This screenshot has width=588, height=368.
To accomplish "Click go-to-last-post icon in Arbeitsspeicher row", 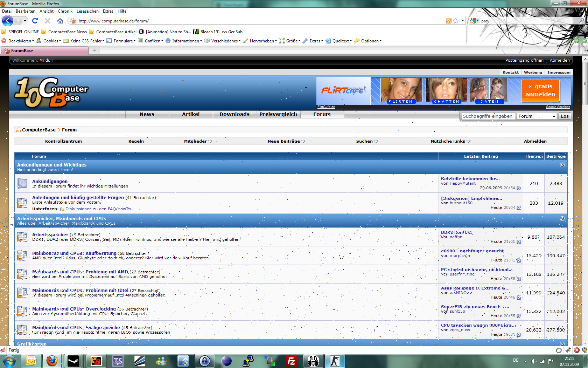I will tap(519, 242).
